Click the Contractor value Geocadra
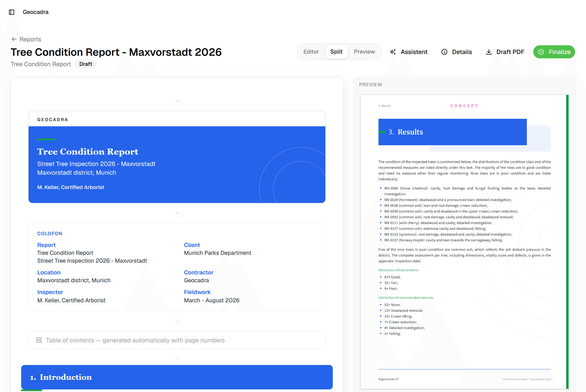This screenshot has height=392, width=586. pos(196,280)
